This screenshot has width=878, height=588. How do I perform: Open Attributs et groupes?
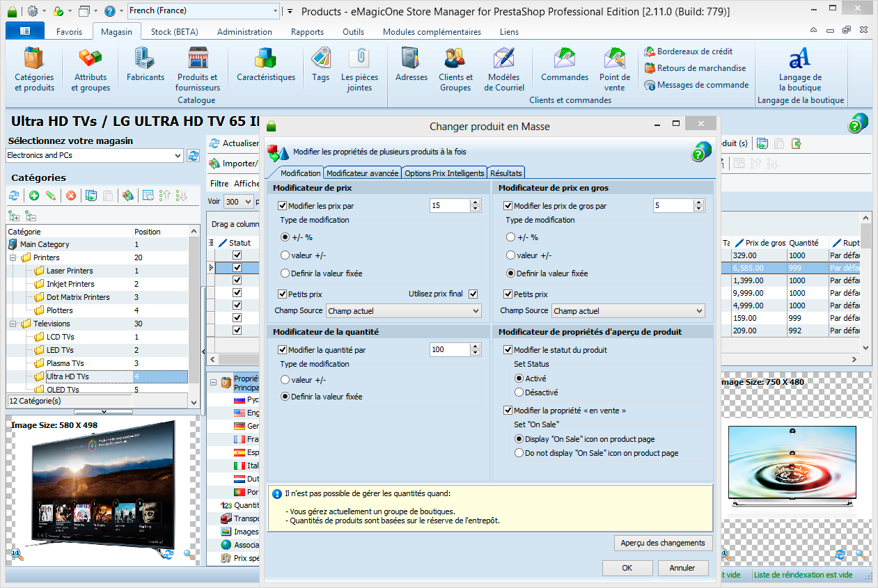click(91, 69)
